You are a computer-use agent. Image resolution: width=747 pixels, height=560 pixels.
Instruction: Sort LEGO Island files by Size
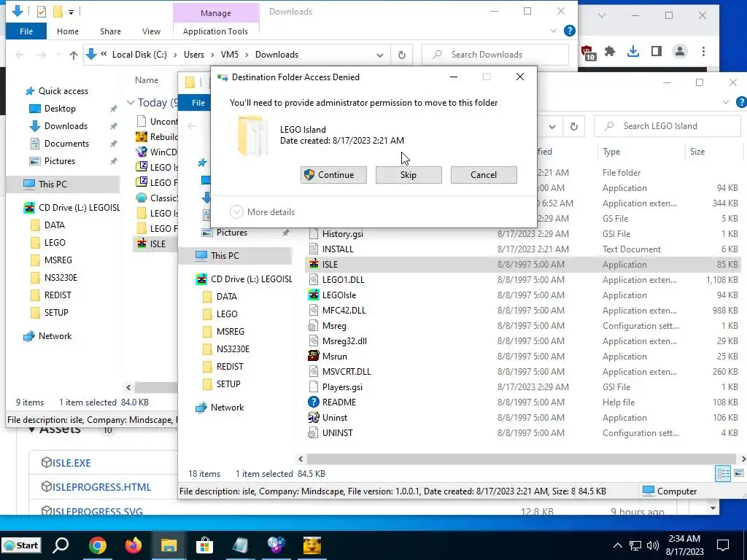(x=697, y=152)
